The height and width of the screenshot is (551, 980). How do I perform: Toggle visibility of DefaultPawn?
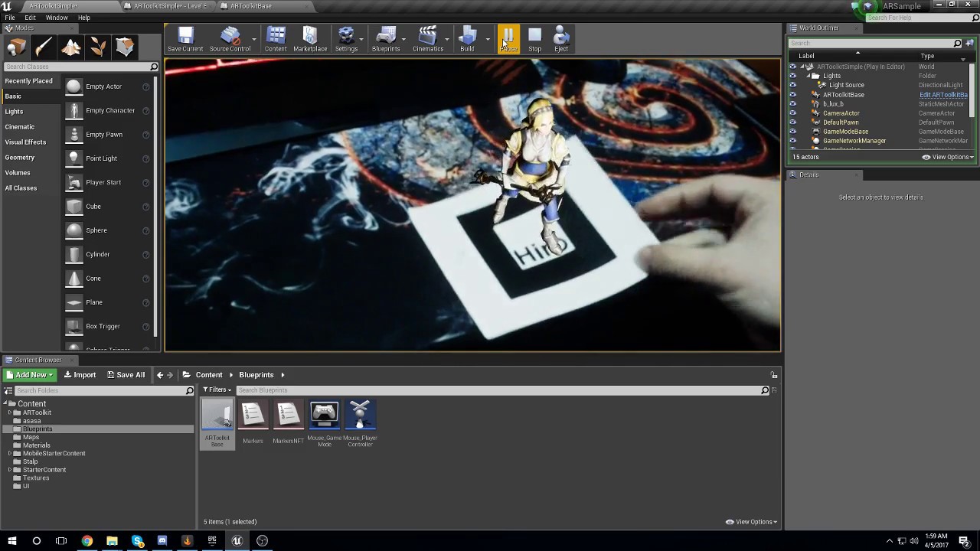pos(792,122)
